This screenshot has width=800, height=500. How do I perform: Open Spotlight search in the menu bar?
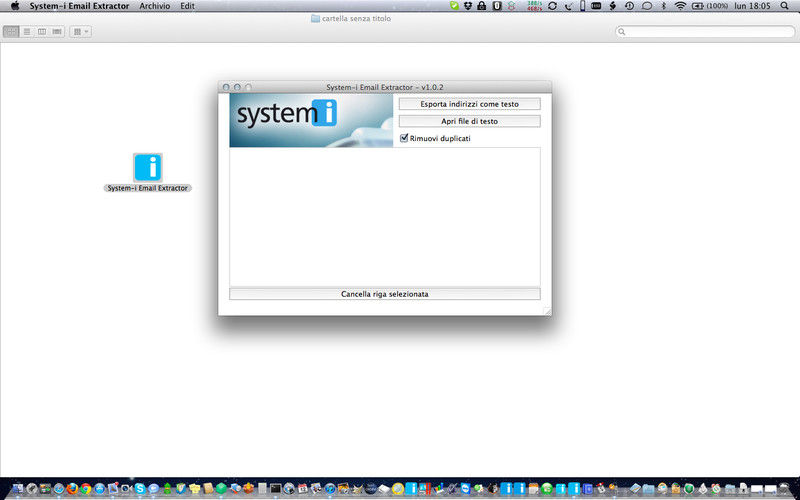coord(784,6)
